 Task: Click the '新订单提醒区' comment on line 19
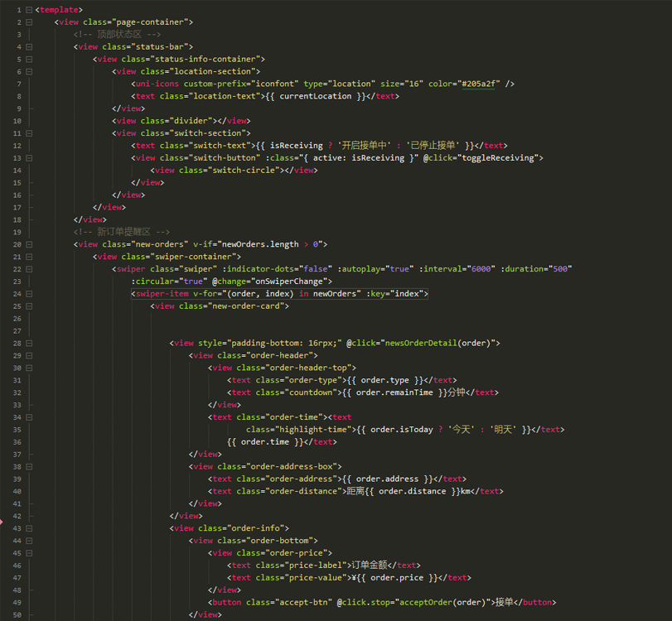[x=123, y=232]
